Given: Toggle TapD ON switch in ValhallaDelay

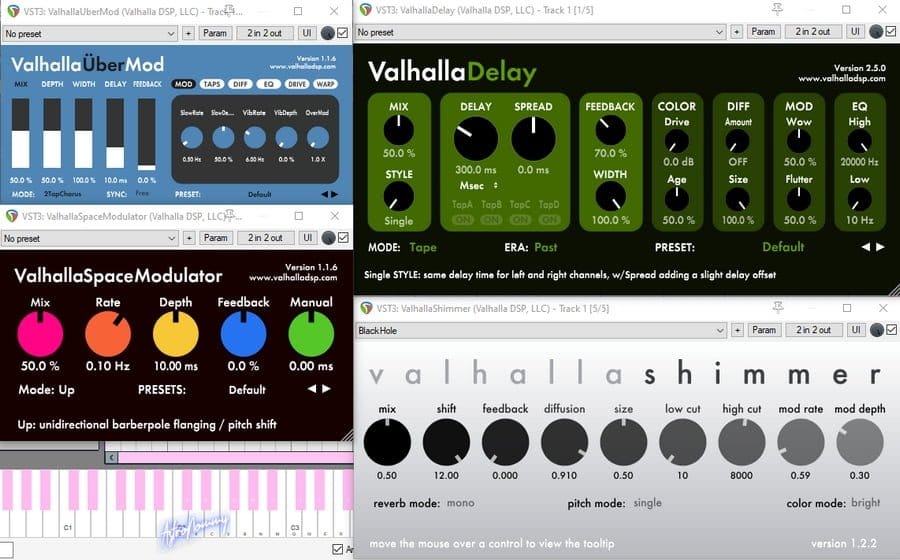Looking at the screenshot, I should [x=549, y=220].
